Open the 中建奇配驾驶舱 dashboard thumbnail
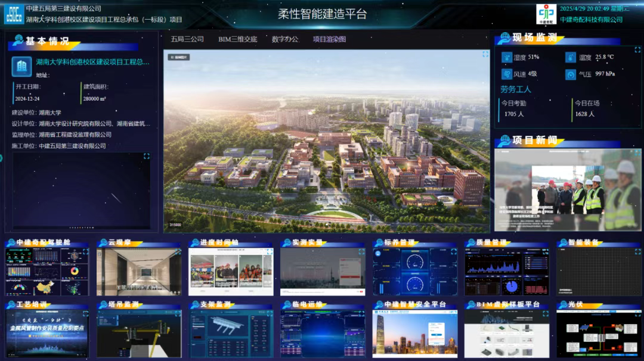Viewport: 644px width, 361px height. pos(47,272)
